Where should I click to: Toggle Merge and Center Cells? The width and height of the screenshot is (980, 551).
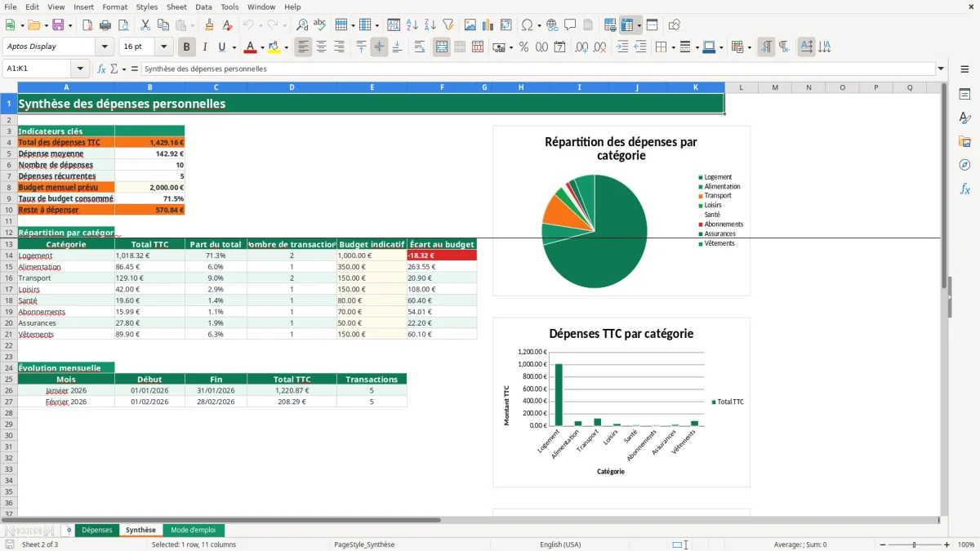click(442, 47)
